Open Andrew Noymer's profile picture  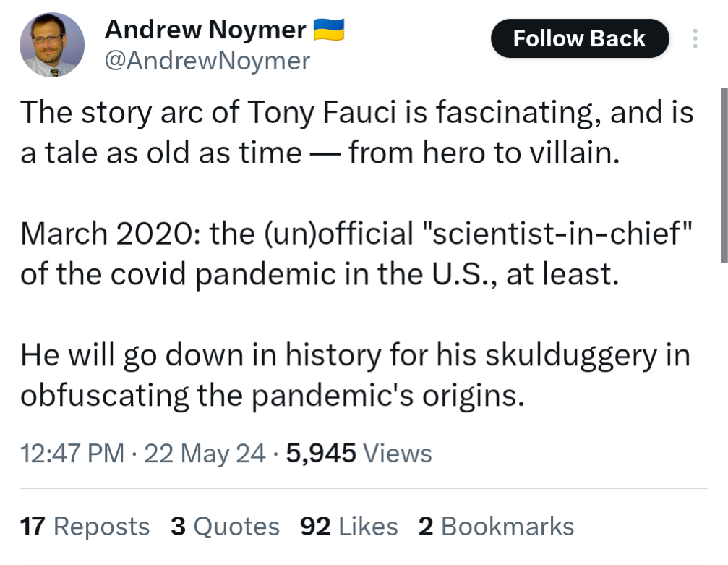point(51,45)
